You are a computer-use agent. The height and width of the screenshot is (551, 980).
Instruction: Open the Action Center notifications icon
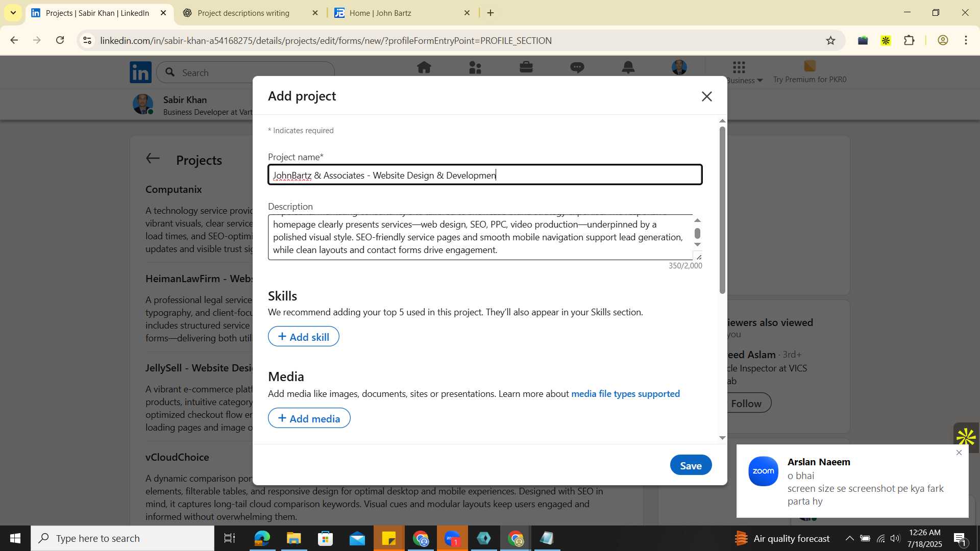point(960,538)
